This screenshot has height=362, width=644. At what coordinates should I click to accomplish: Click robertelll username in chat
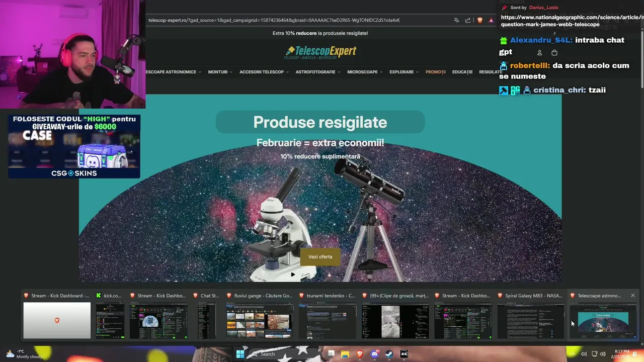tap(529, 66)
